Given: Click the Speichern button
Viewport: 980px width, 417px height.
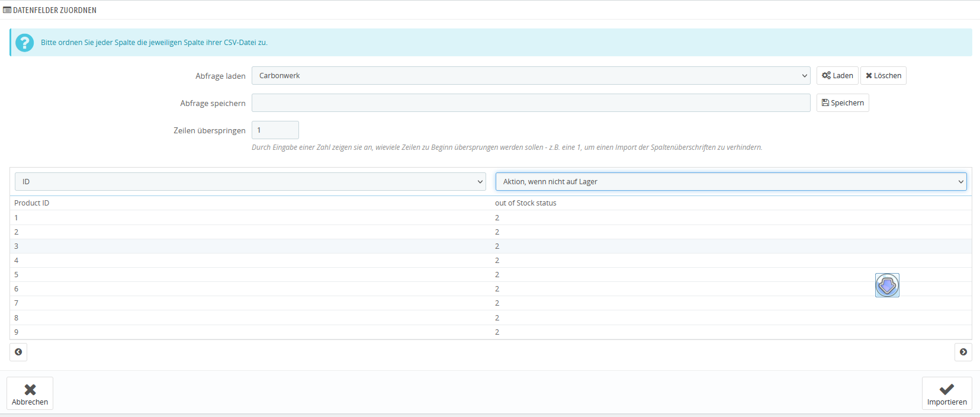Looking at the screenshot, I should 843,103.
